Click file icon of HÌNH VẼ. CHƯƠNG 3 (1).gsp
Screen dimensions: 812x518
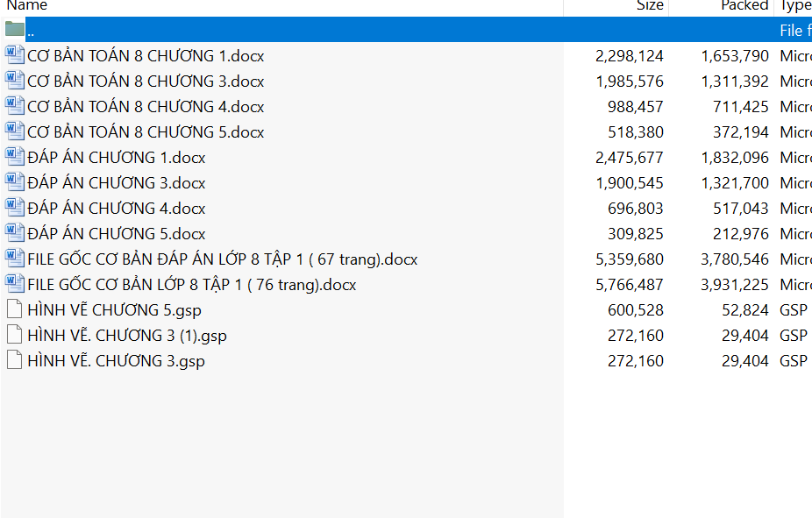tap(15, 335)
